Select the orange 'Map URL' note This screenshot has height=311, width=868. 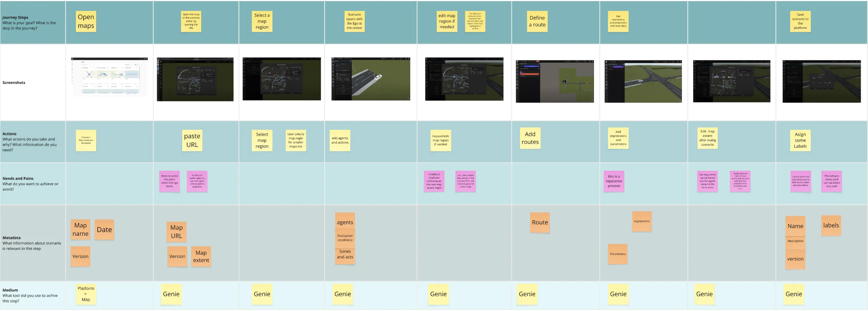pos(176,232)
